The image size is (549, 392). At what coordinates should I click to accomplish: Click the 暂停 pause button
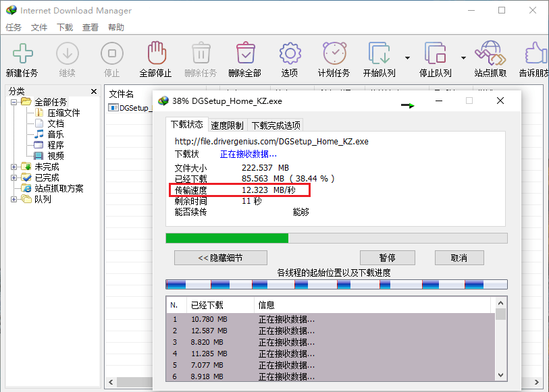point(387,258)
